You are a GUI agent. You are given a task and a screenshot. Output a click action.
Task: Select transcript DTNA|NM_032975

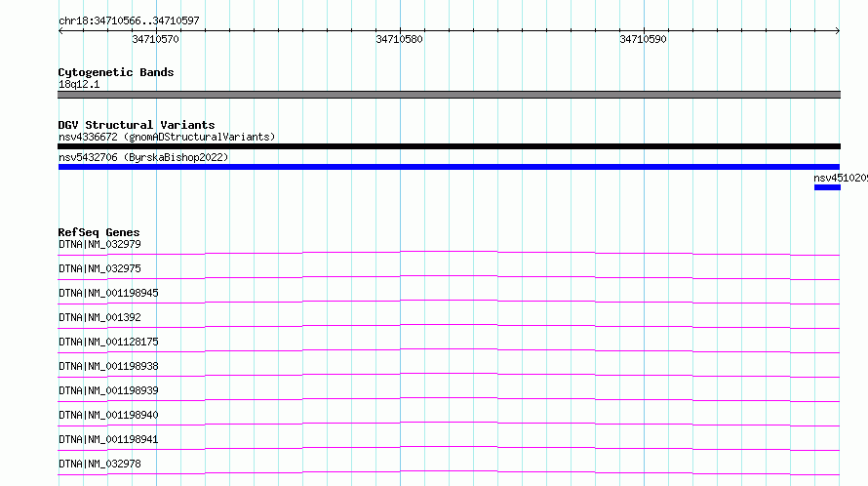99,268
